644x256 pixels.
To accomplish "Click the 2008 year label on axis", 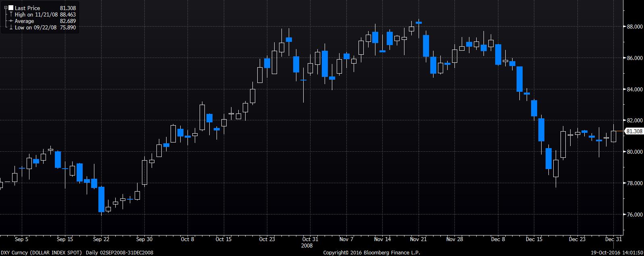I will click(x=307, y=245).
